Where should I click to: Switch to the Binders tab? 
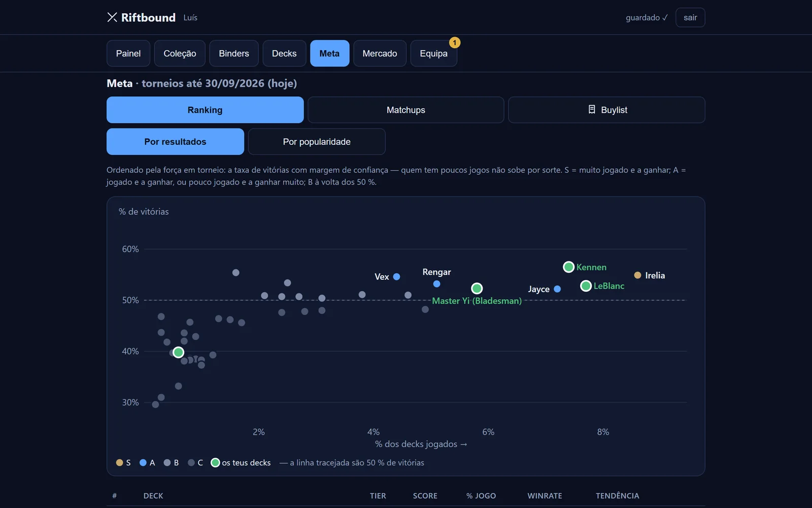point(234,53)
